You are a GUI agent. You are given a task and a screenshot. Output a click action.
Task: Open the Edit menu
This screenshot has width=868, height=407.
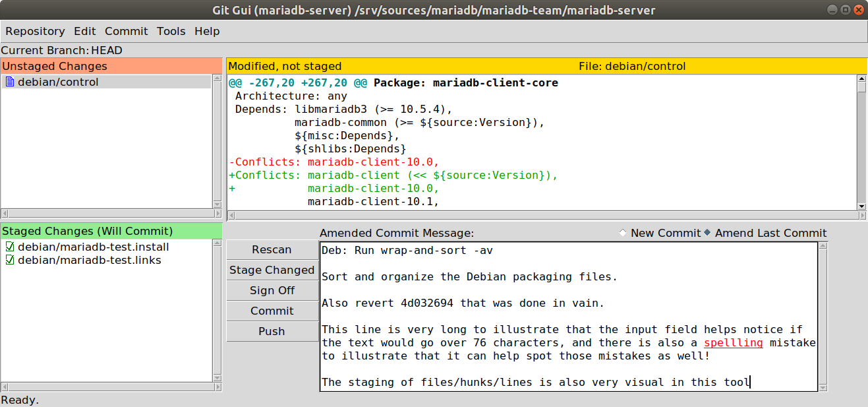click(x=84, y=31)
